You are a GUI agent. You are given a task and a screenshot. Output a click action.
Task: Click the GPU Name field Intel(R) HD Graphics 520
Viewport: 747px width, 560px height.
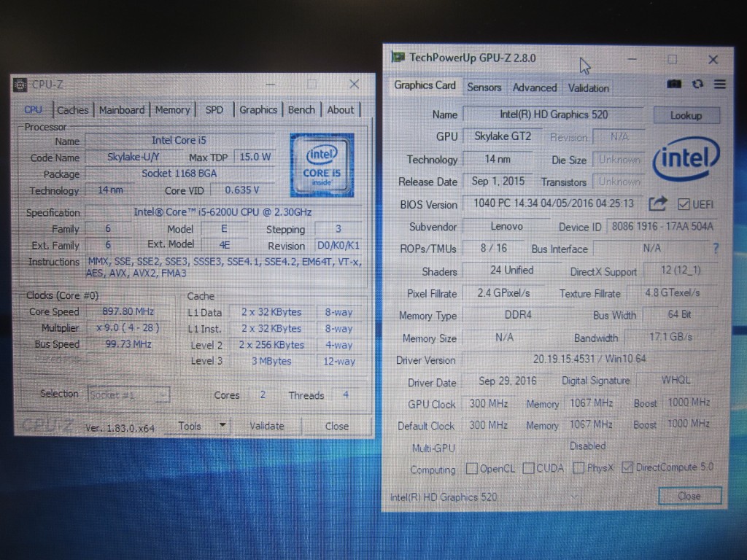click(554, 114)
